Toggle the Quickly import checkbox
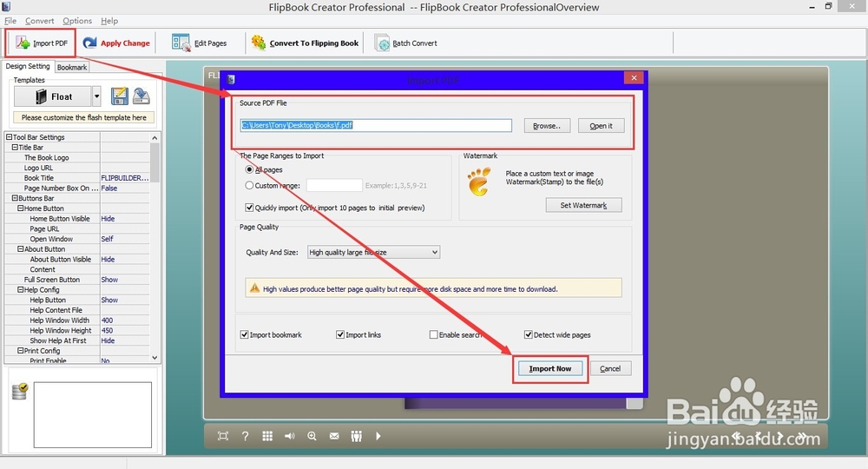The image size is (868, 469). [x=249, y=208]
